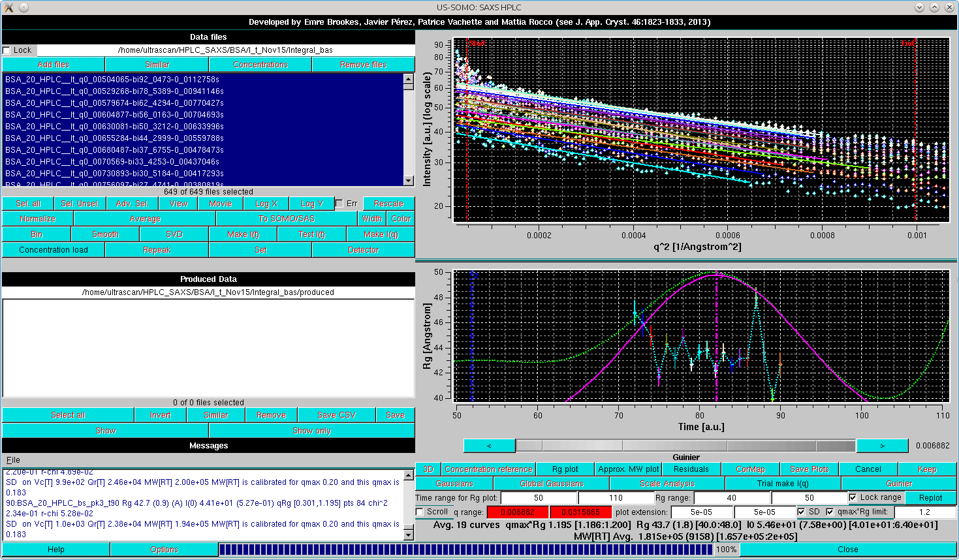Click the right arrow scroll button
959x560 pixels.
click(x=882, y=446)
